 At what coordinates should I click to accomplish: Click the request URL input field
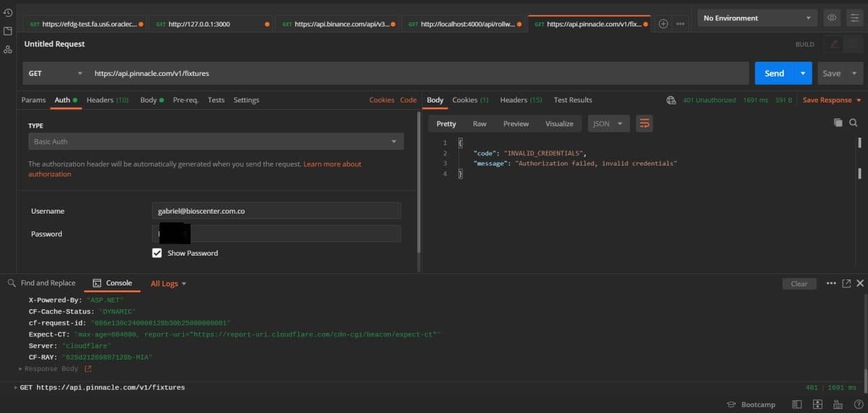coord(418,73)
